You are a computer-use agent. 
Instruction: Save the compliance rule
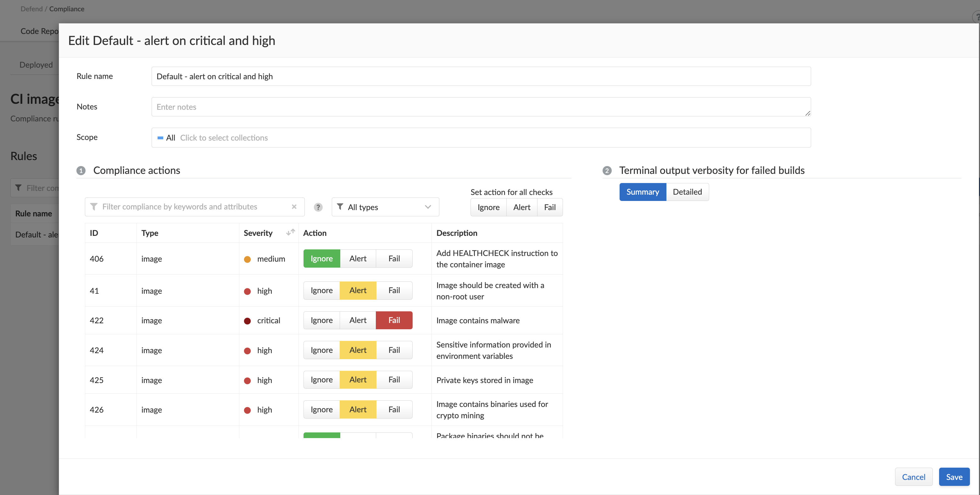(x=954, y=477)
